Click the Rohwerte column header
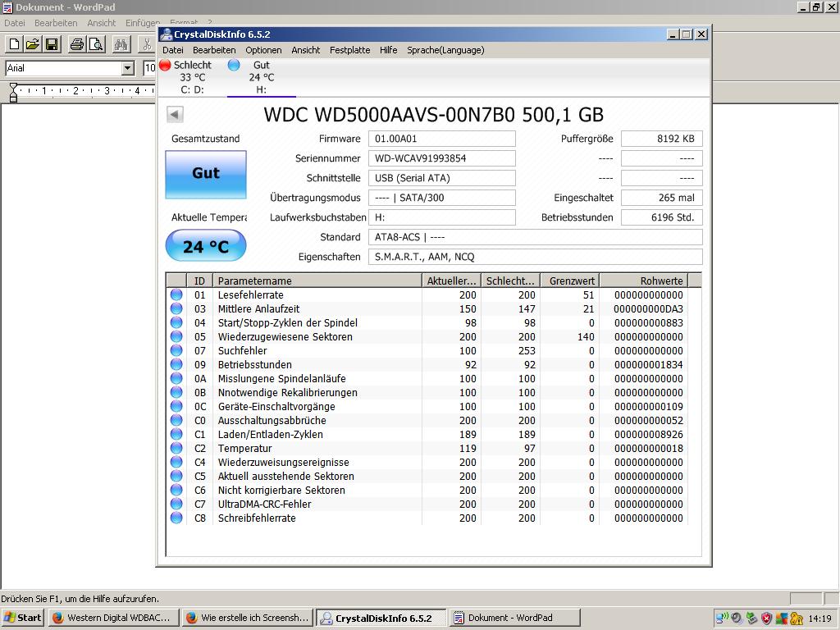840x630 pixels. [643, 281]
